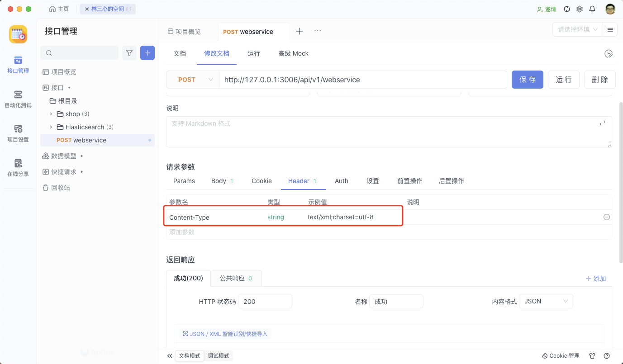Expand the shop folder in the tree
The height and width of the screenshot is (364, 623).
coord(51,113)
